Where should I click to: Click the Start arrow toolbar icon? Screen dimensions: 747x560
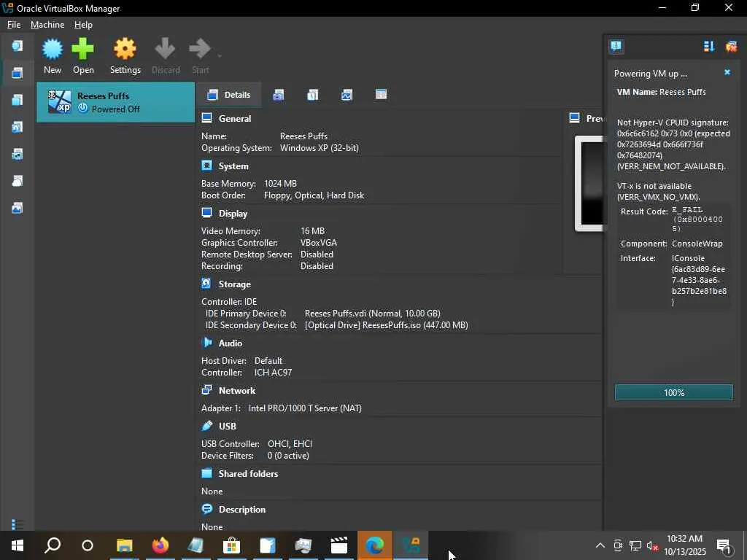(199, 48)
